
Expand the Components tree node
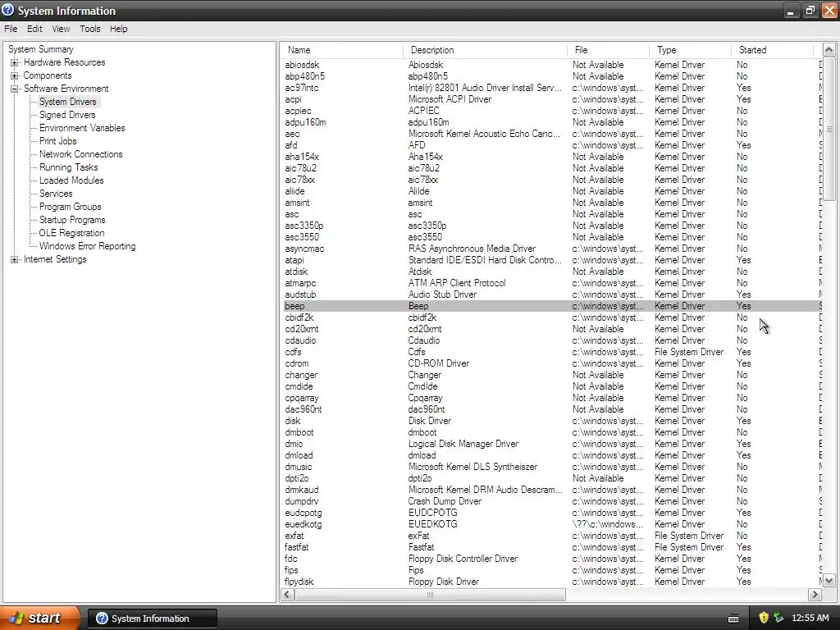pos(15,75)
